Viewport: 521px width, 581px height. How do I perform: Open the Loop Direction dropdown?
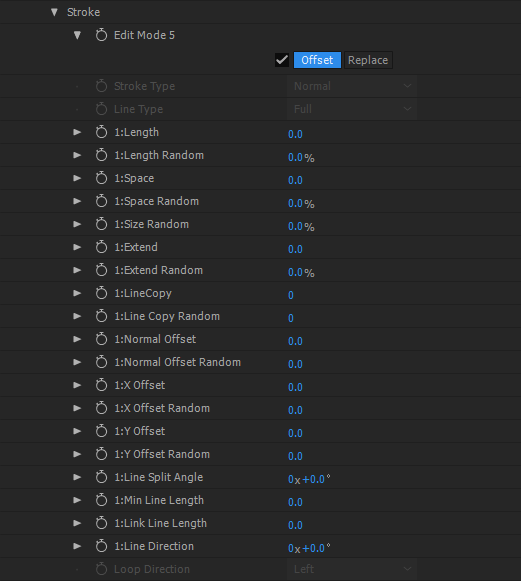pos(352,569)
